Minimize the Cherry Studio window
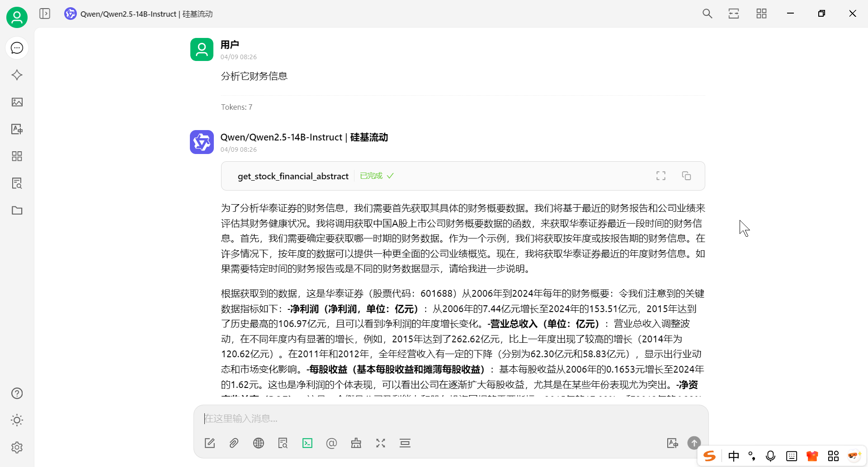The height and width of the screenshot is (467, 868). pos(790,14)
